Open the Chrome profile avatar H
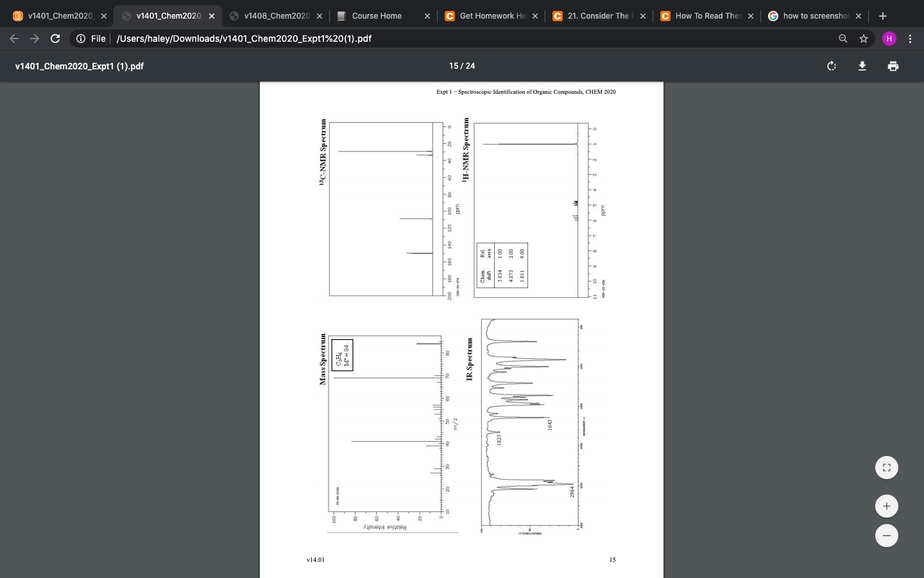 point(889,39)
